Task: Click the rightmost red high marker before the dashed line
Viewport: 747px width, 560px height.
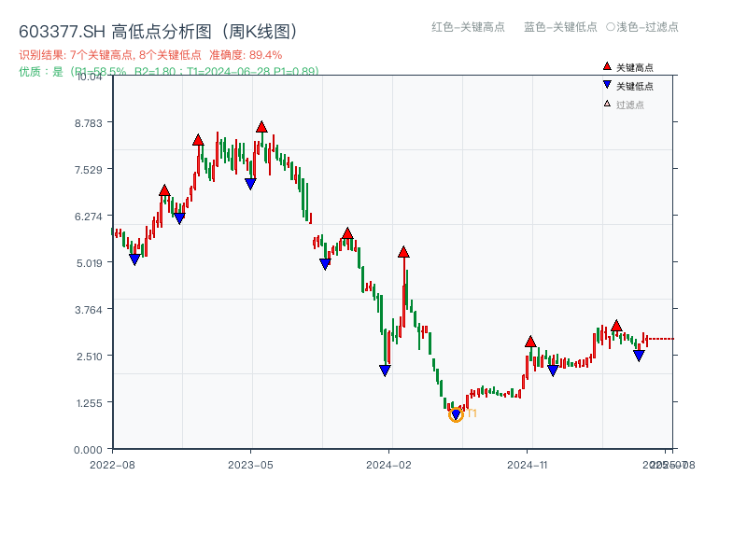Action: tap(616, 326)
